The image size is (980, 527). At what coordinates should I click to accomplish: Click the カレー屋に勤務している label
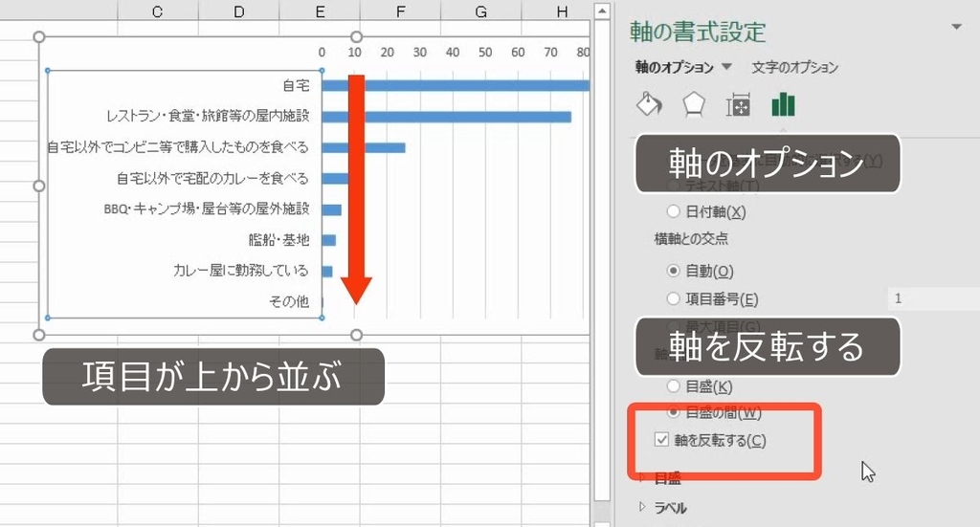coord(240,271)
